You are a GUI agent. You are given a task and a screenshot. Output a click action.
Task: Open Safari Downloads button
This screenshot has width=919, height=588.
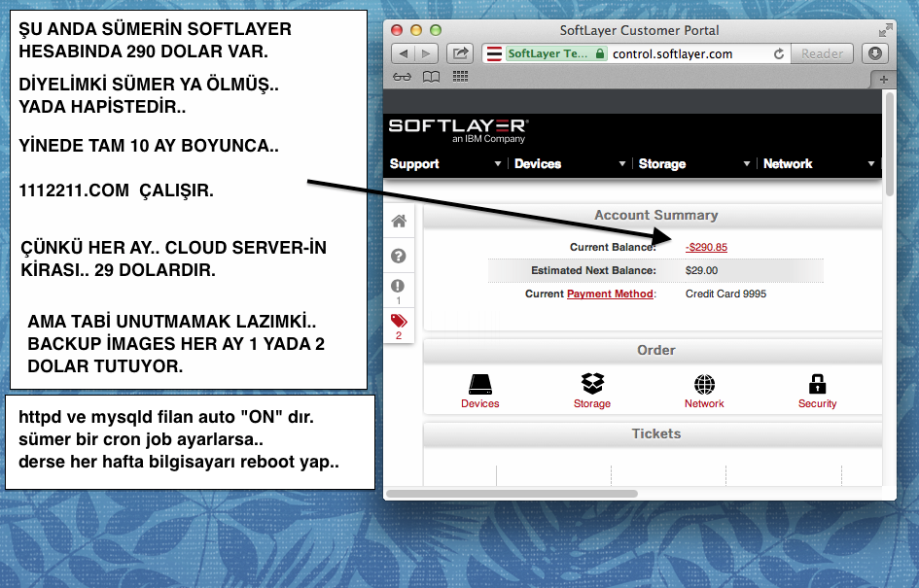tap(875, 53)
